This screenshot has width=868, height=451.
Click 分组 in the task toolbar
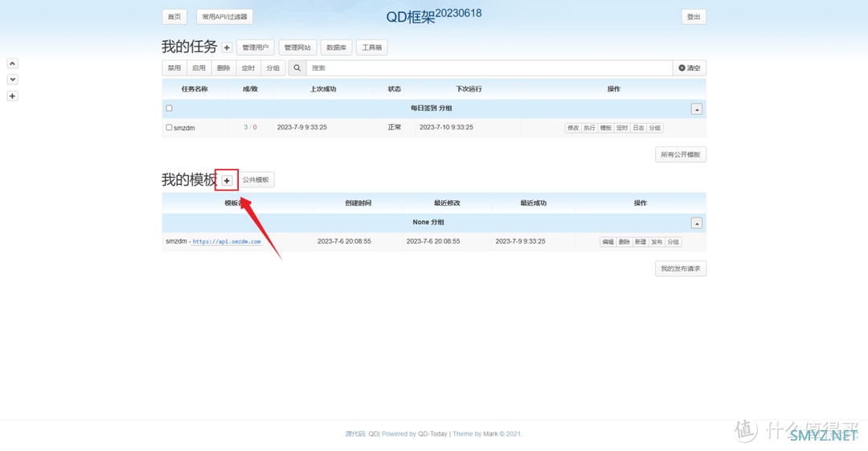coord(273,68)
